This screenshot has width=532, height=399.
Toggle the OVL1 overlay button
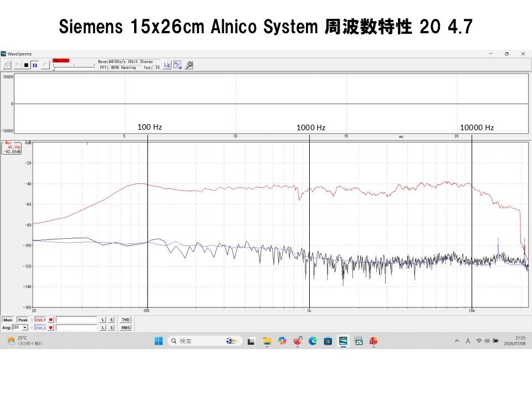(40, 320)
